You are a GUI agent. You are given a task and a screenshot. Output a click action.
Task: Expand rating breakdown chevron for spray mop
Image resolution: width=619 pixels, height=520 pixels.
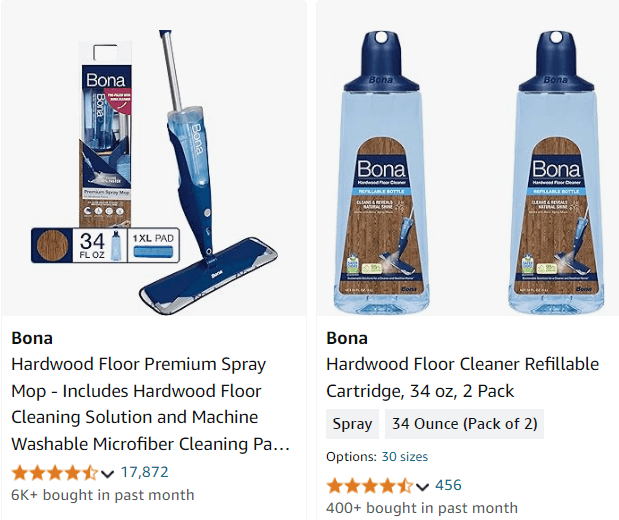[x=108, y=473]
